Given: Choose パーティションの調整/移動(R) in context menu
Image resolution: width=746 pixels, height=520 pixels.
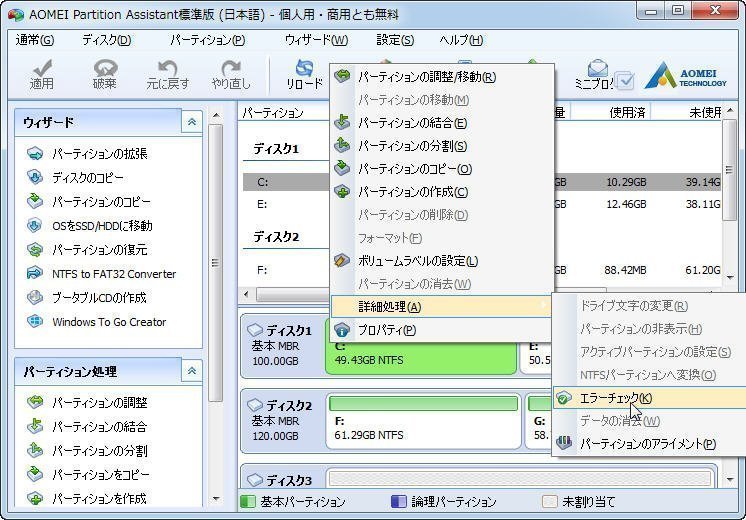Looking at the screenshot, I should [x=442, y=77].
